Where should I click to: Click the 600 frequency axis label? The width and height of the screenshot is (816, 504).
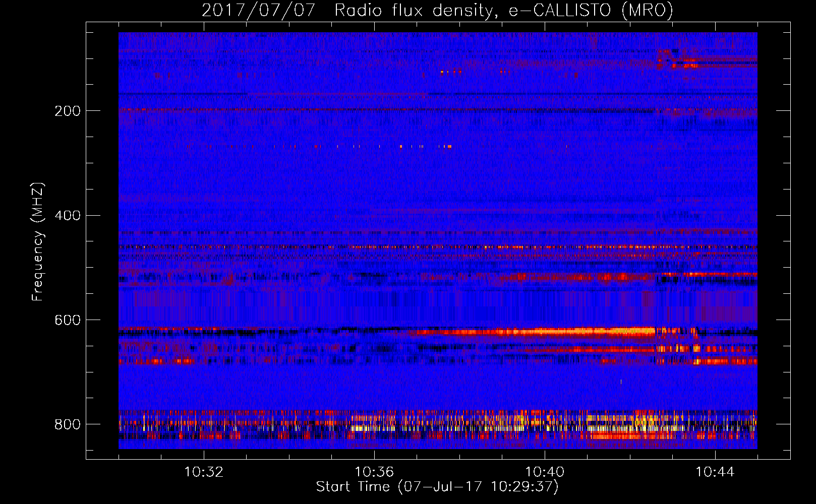click(x=68, y=320)
